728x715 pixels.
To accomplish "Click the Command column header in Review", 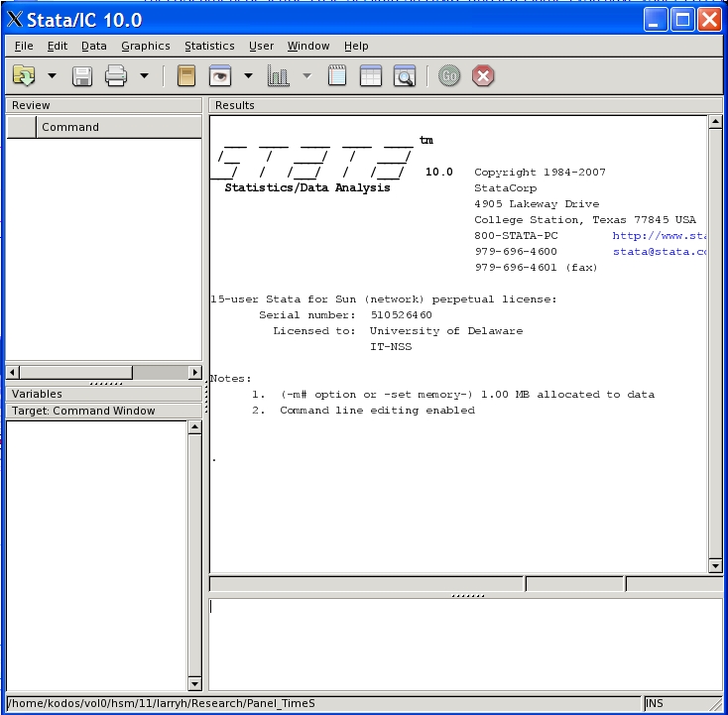I will click(70, 127).
